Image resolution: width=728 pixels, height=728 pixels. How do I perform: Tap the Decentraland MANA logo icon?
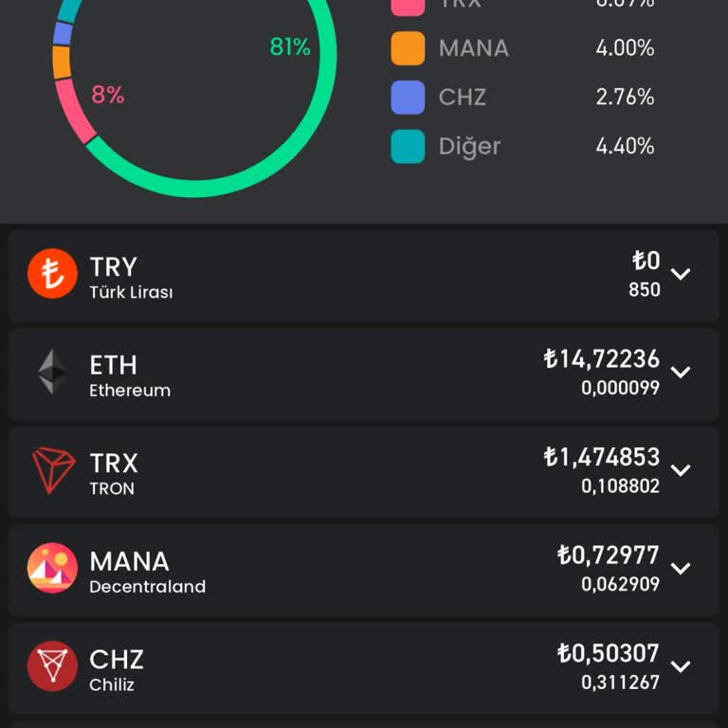coord(52,569)
